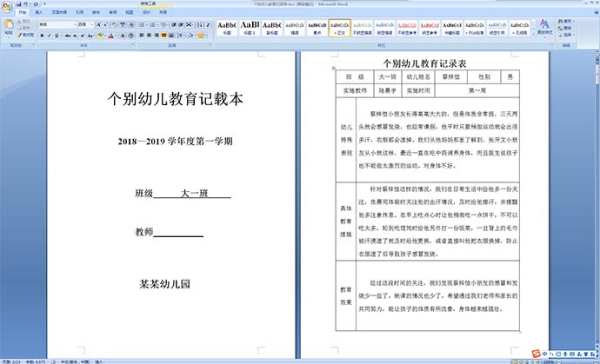Toggle show paragraph marks
Image resolution: width=600 pixels, height=364 pixels.
208,24
